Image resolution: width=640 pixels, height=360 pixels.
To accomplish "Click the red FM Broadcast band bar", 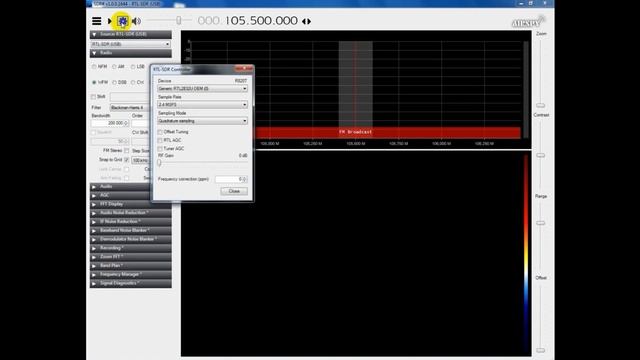I will (x=388, y=132).
